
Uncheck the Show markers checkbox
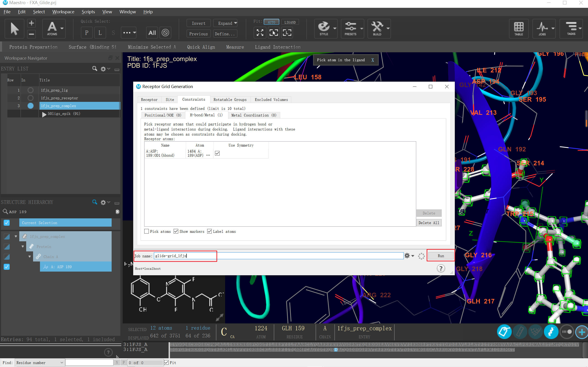point(176,231)
